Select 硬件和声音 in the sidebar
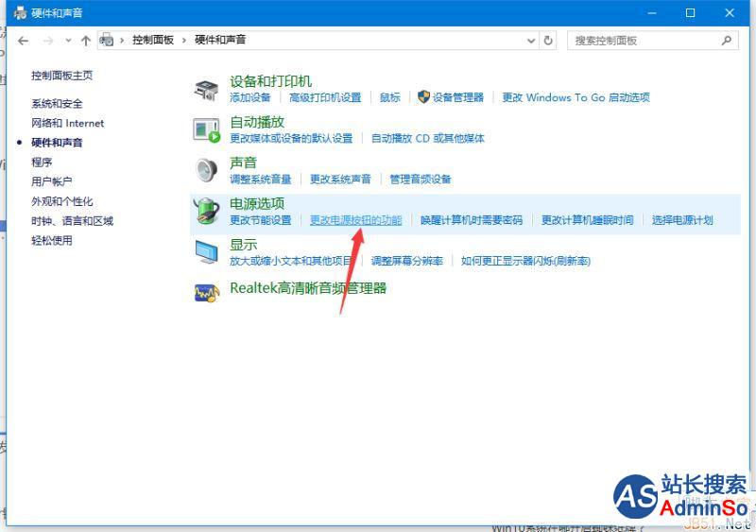Image resolution: width=756 pixels, height=532 pixels. pyautogui.click(x=57, y=143)
